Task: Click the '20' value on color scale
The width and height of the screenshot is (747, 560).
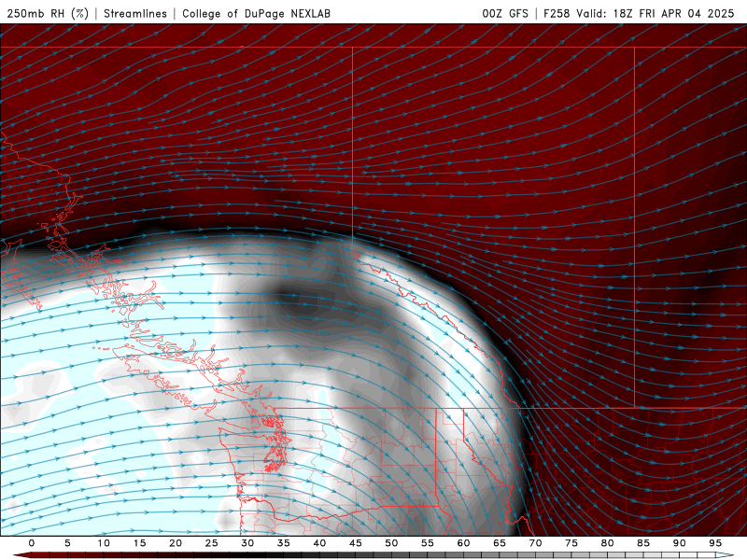Action: tap(176, 543)
